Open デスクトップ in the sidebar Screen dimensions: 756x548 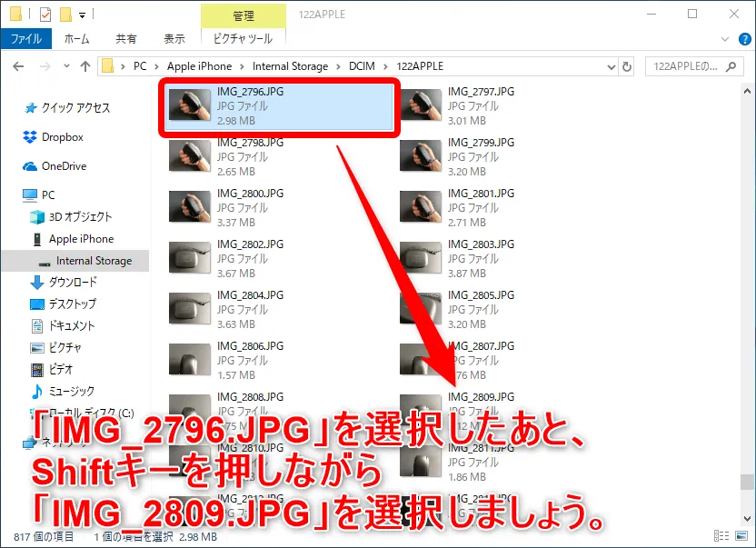(64, 304)
